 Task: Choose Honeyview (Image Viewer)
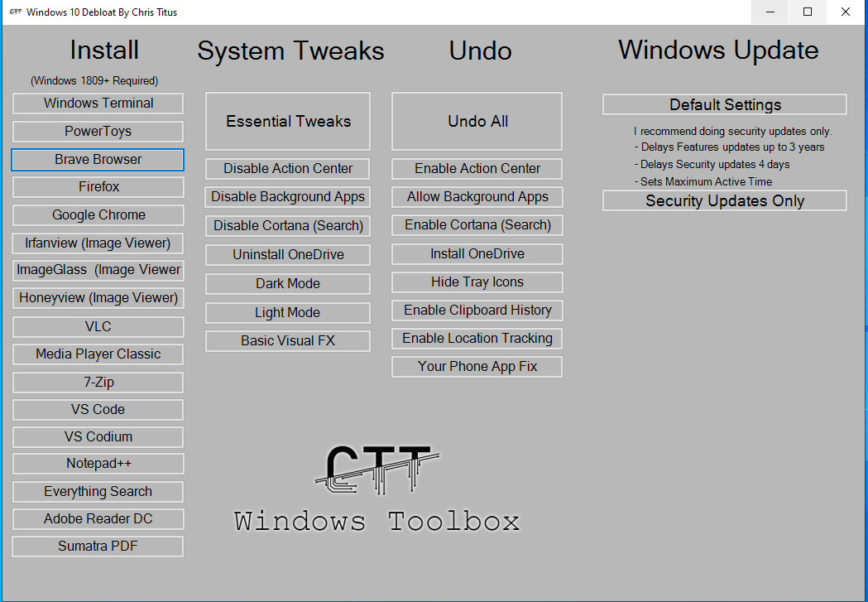click(98, 298)
